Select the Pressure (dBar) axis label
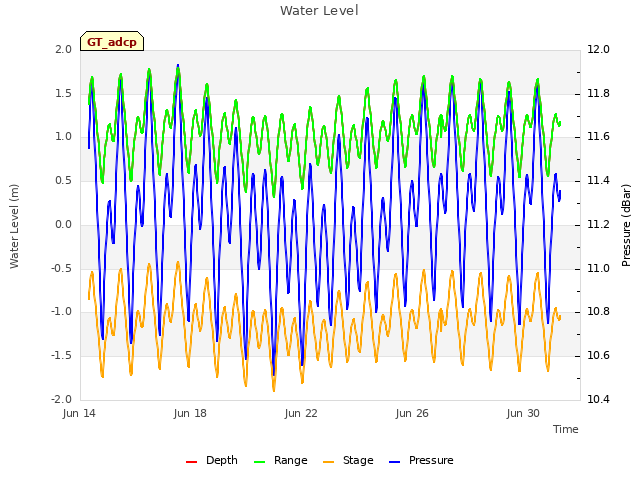The width and height of the screenshot is (640, 480). (626, 225)
